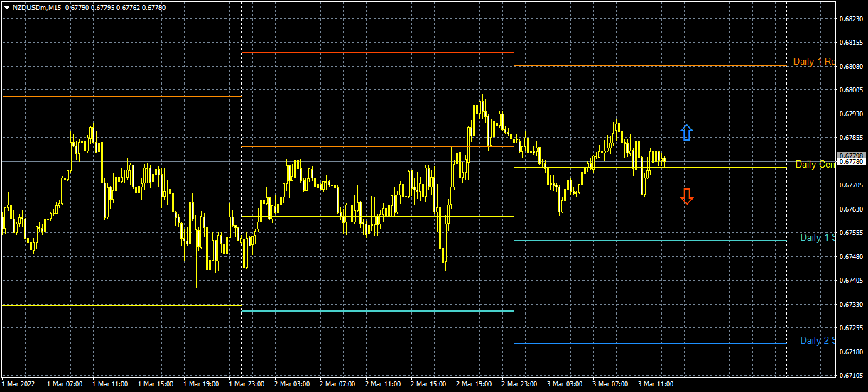This screenshot has width=868, height=392.
Task: Click the 1 Mar 19:00 time label
Action: pyautogui.click(x=201, y=384)
